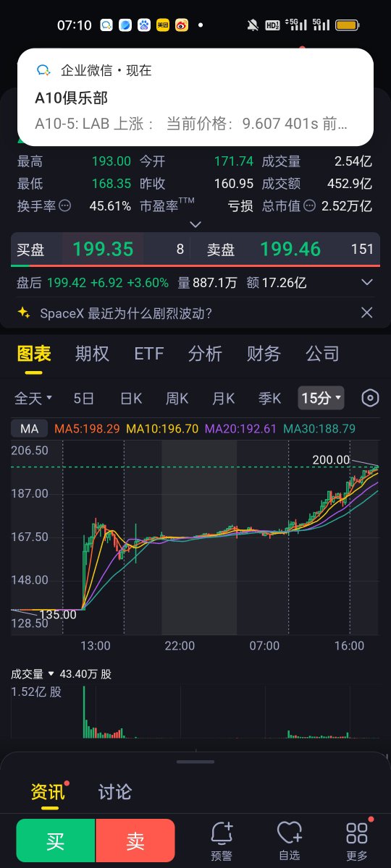Open 'SpaceX 最近为什么剧烈波动?' AI prompt
391x868 pixels.
pos(126,313)
